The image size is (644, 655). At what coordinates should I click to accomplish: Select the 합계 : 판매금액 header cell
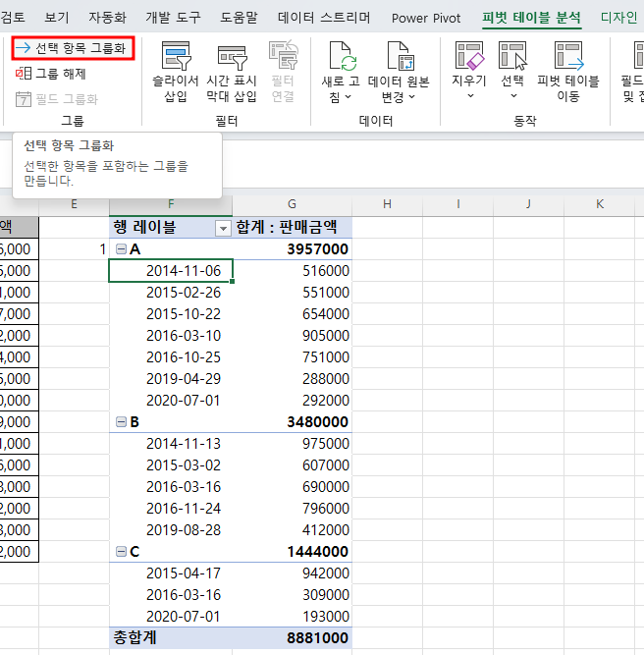(292, 227)
